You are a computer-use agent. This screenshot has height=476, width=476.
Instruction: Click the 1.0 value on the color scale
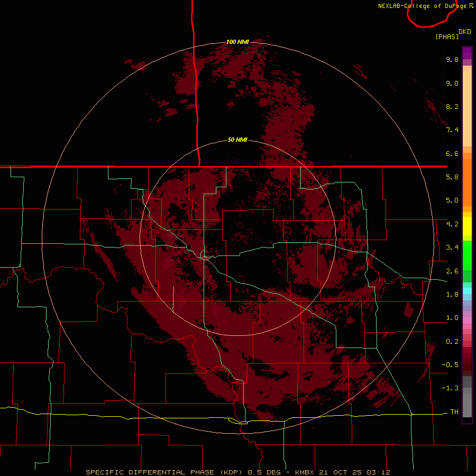pos(452,318)
